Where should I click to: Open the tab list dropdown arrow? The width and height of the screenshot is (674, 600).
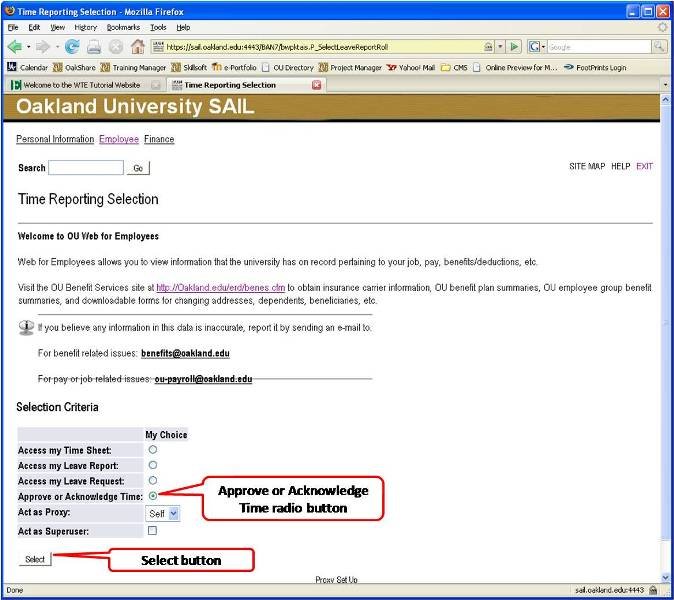click(x=666, y=85)
